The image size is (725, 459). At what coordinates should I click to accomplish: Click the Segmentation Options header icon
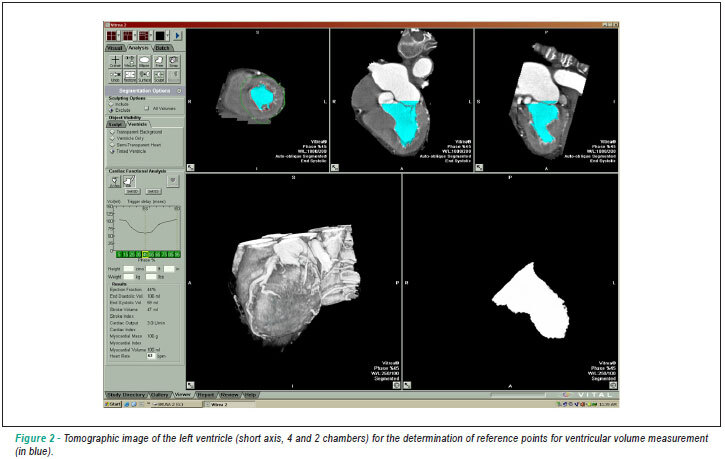click(179, 91)
